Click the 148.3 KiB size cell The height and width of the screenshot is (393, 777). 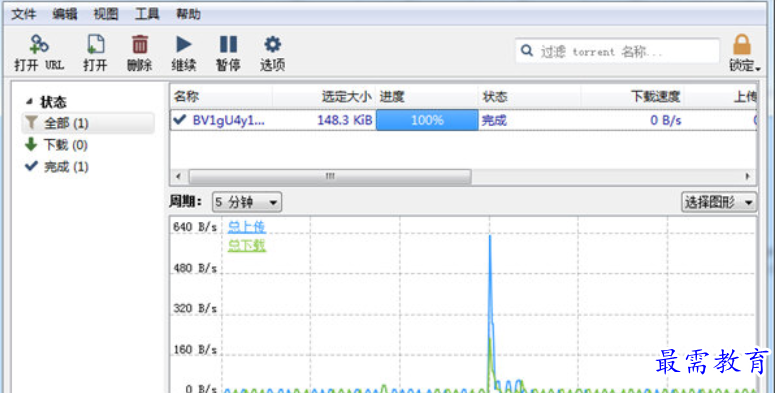[x=344, y=120]
